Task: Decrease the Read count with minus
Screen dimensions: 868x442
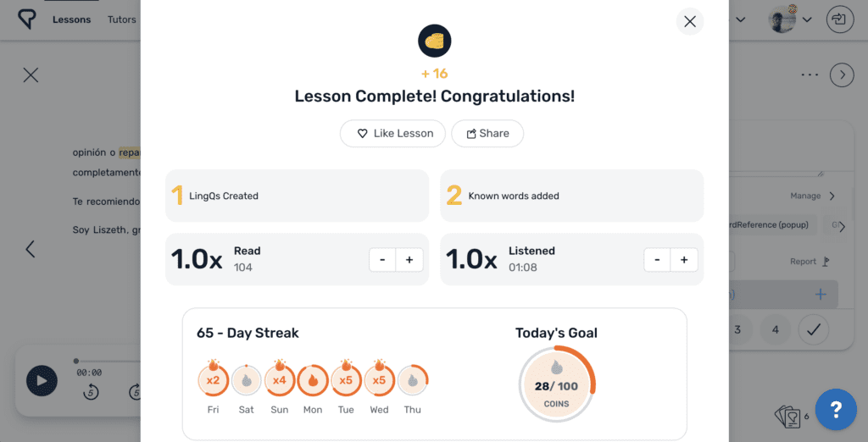Action: 382,260
